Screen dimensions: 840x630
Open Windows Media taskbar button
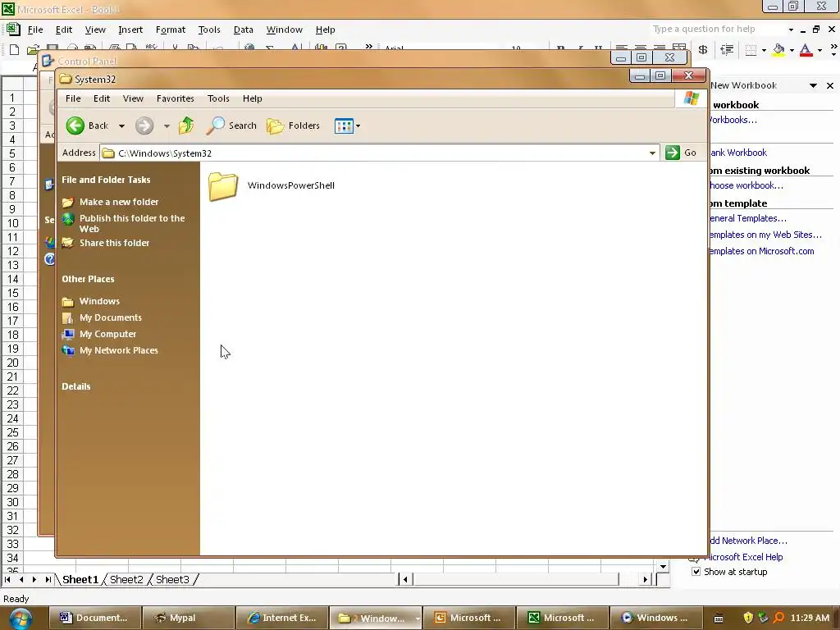[x=655, y=618]
